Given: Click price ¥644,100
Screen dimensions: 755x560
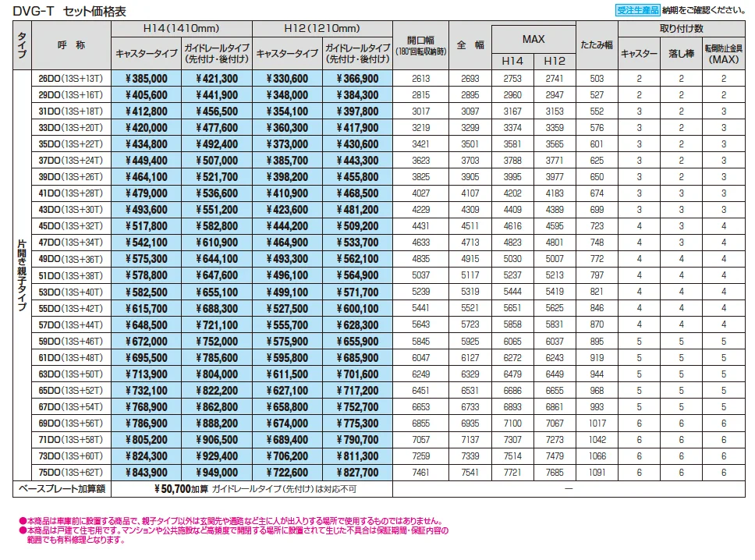Looking at the screenshot, I should coord(217,259).
